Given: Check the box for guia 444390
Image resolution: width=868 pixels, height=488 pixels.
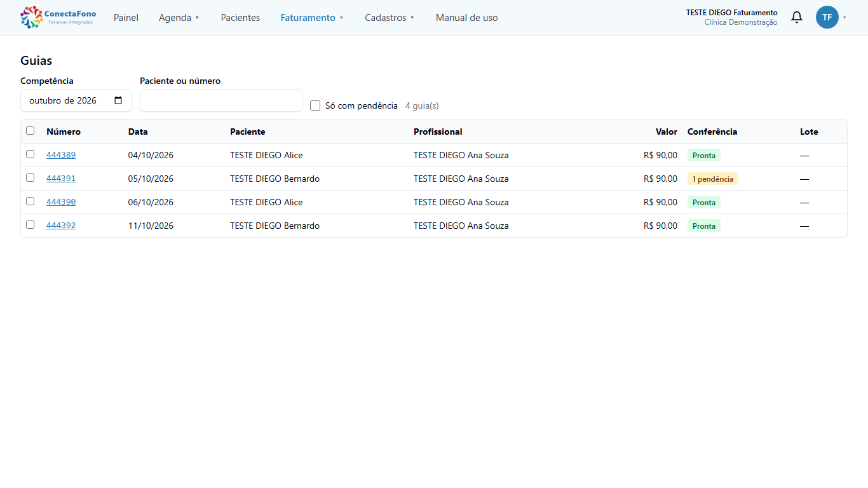Looking at the screenshot, I should 30,201.
